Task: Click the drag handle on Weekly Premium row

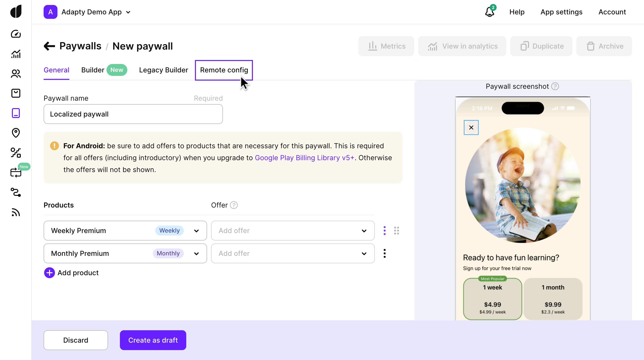Action: click(396, 230)
